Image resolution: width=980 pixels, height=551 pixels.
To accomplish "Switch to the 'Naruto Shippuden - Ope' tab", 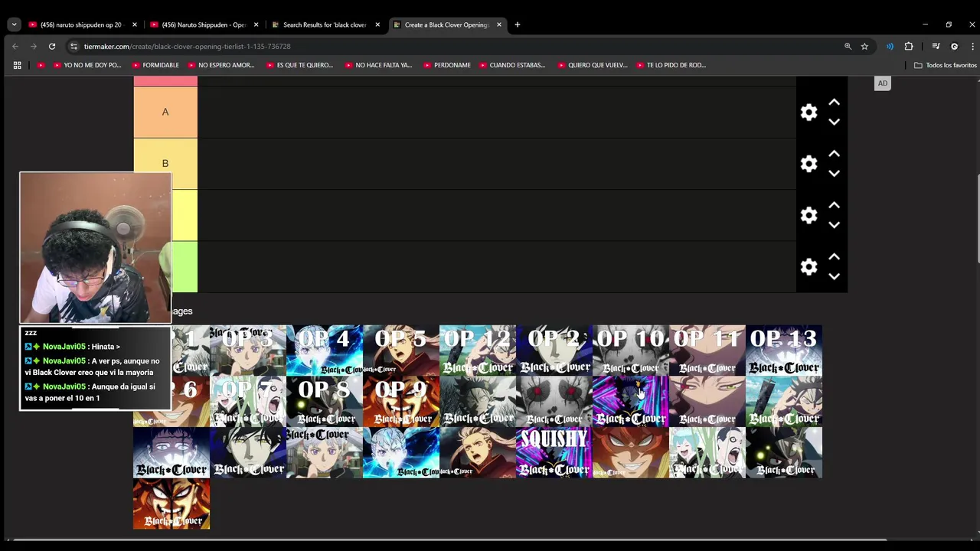I will (204, 24).
